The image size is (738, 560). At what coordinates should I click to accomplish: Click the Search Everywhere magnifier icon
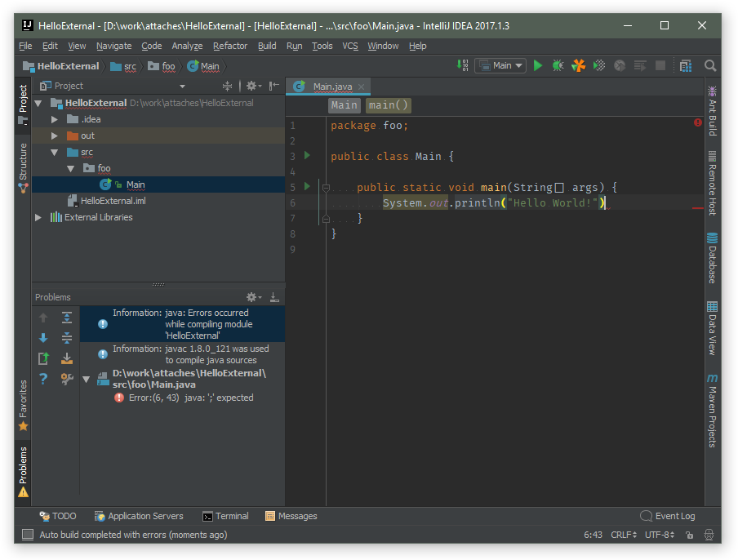[710, 65]
